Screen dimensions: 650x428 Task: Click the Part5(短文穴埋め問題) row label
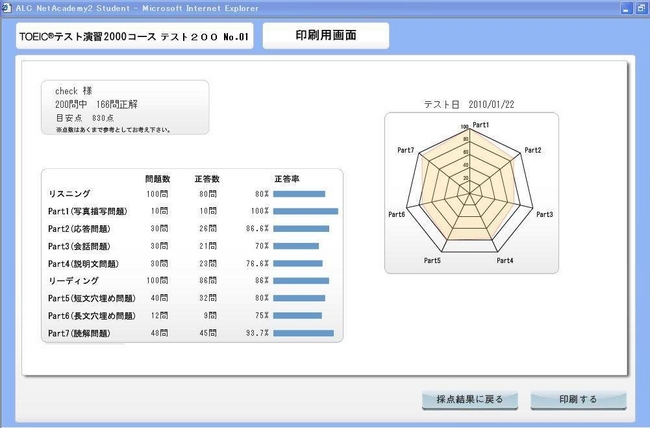coord(92,298)
